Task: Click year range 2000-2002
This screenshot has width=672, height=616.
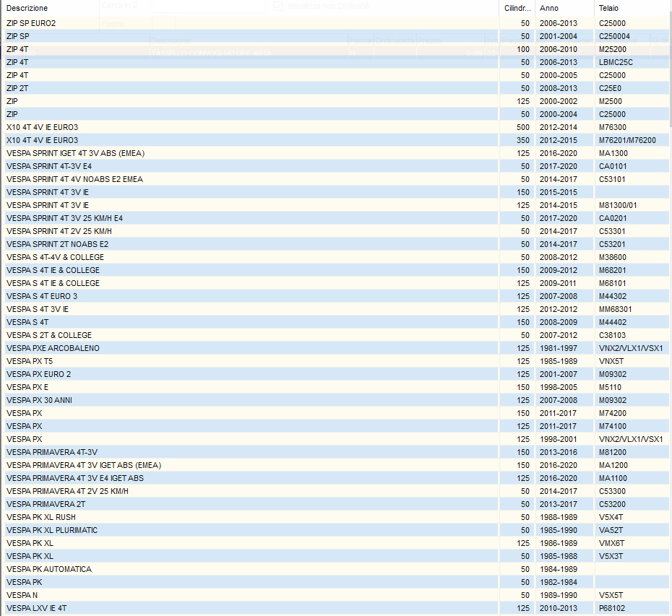Action: tap(559, 102)
